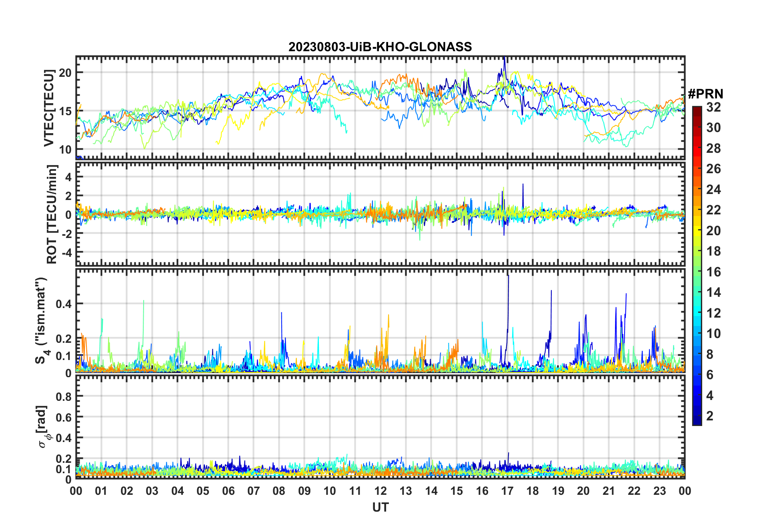Click UT axis hour label "17"
Image resolution: width=761 pixels, height=532 pixels.
tap(507, 491)
